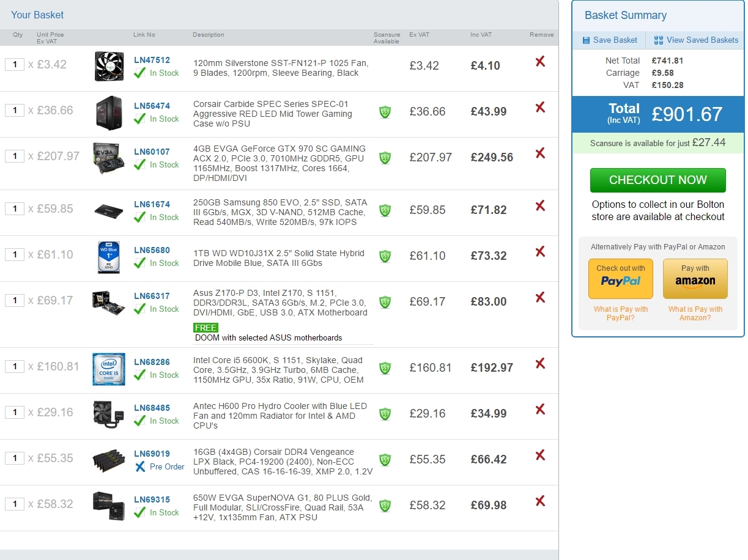Click the Pre Order status on LN69019
Viewport: 748px width, 560px height.
[x=160, y=466]
